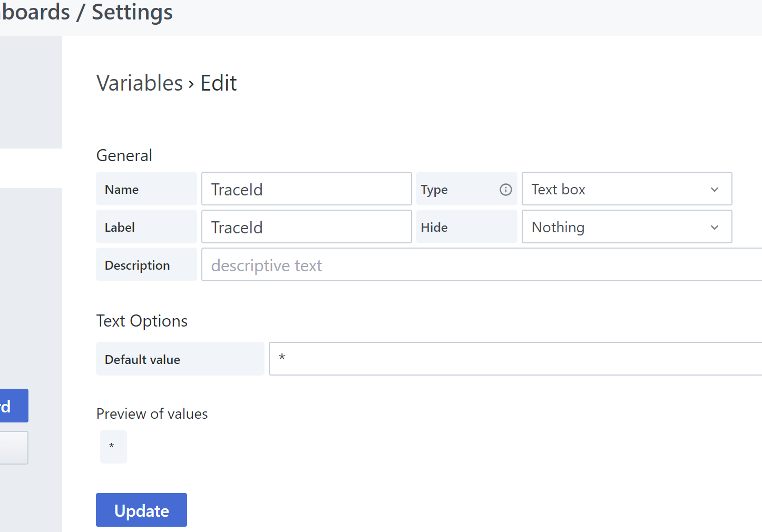Click the asterisk preview value chip
The height and width of the screenshot is (532, 762).
(113, 447)
